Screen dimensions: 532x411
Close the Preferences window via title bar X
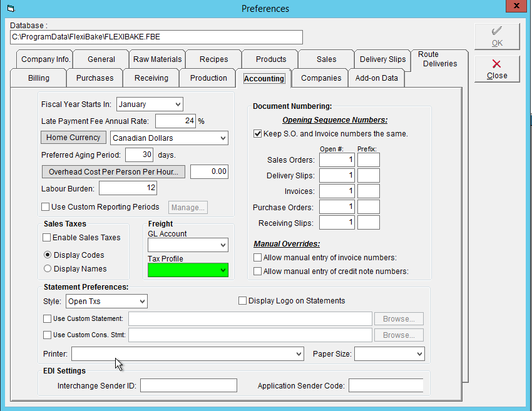pyautogui.click(x=516, y=6)
